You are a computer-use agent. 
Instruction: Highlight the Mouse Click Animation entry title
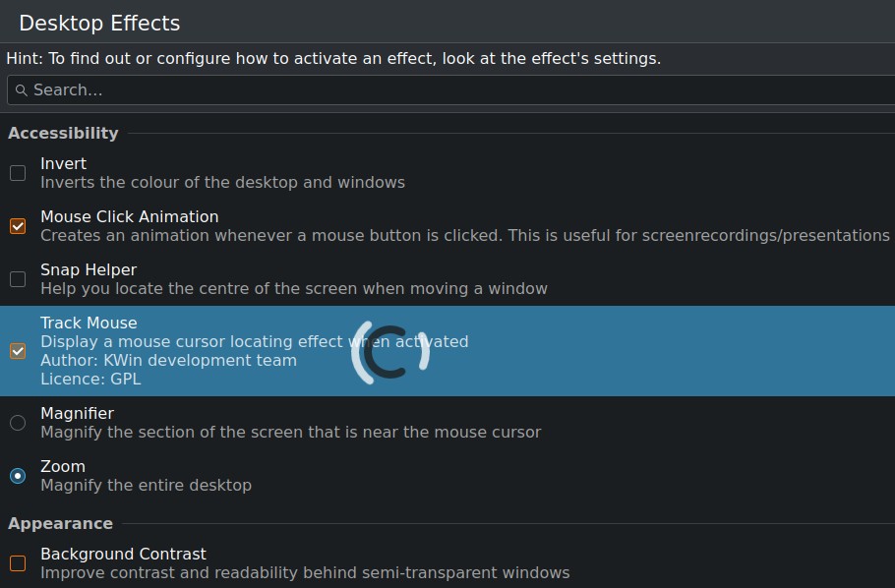point(130,217)
